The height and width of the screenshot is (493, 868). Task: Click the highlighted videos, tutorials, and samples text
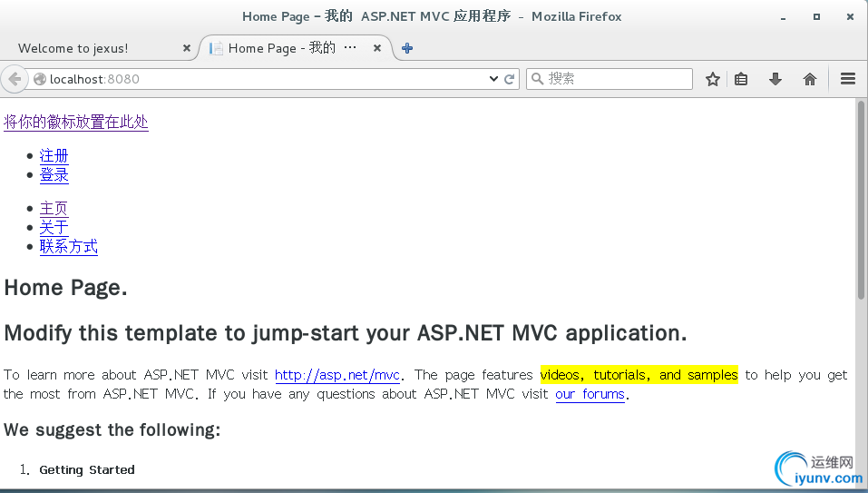[639, 375]
